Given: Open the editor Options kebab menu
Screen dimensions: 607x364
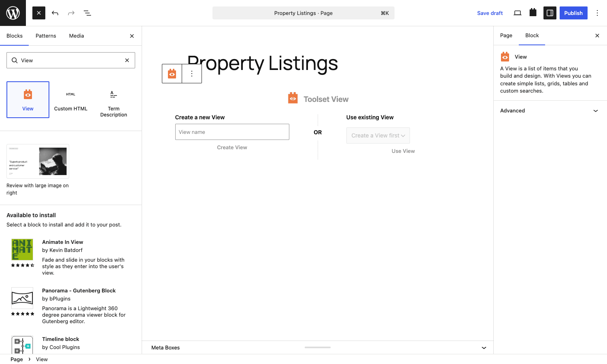Looking at the screenshot, I should click(597, 13).
